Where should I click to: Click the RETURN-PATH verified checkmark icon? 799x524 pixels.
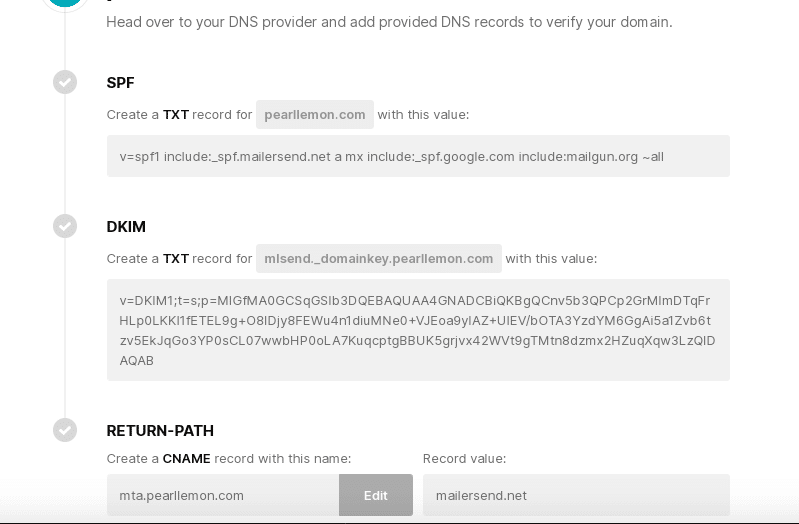(x=65, y=430)
